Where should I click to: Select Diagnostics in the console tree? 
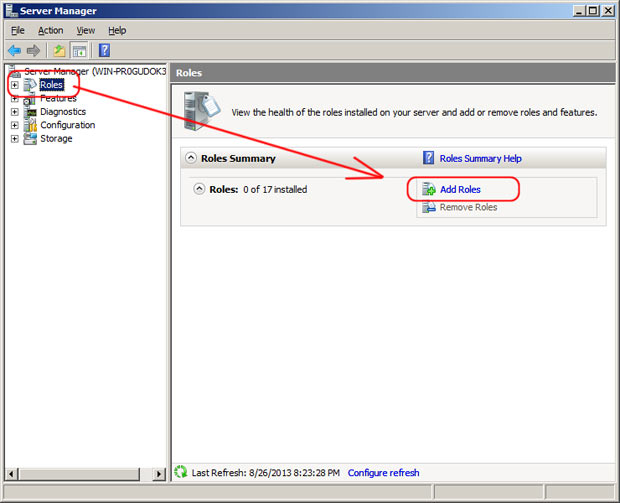[63, 112]
